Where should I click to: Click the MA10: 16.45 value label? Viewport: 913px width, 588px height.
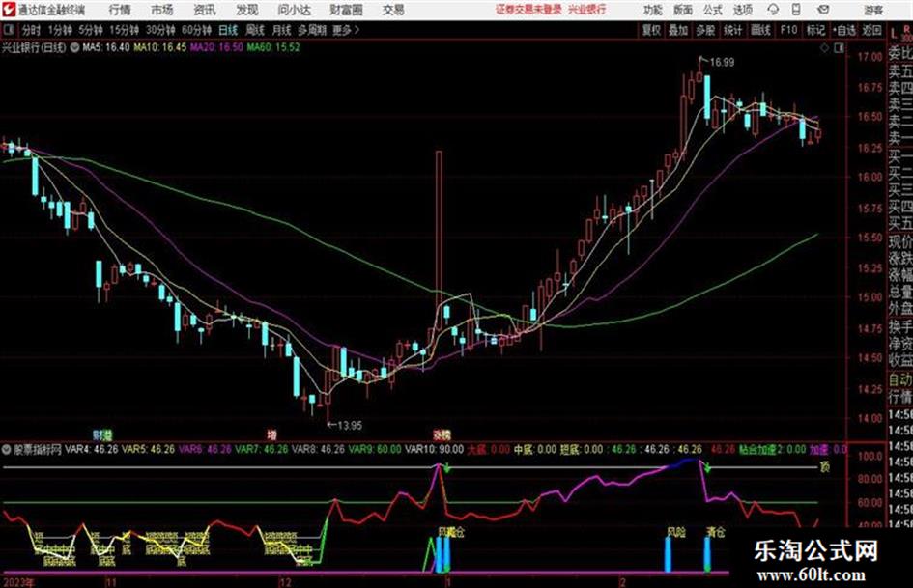(x=160, y=47)
